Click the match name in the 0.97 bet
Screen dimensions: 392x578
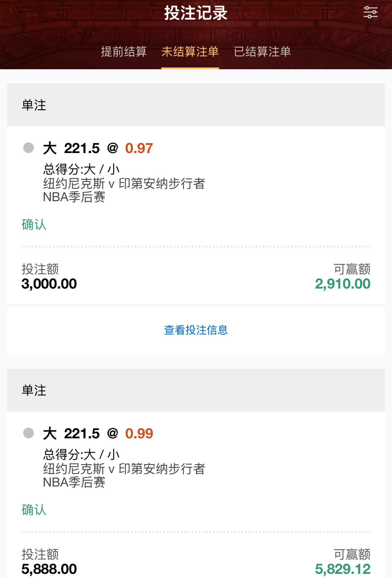[x=124, y=184]
